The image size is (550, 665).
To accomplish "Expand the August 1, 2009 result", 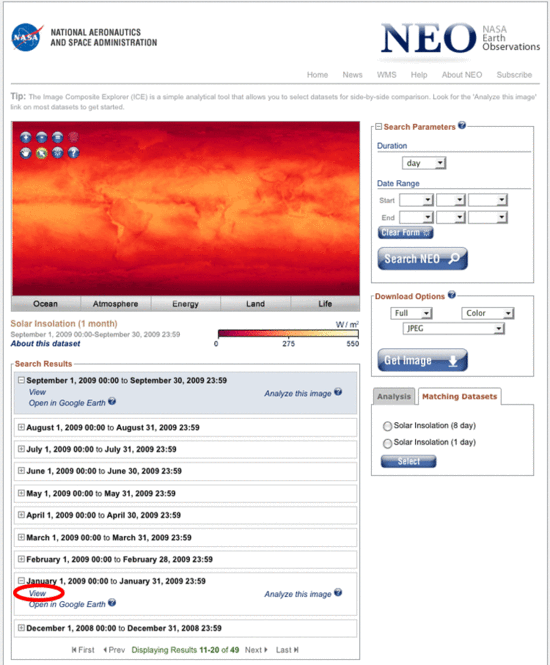I will click(x=21, y=427).
